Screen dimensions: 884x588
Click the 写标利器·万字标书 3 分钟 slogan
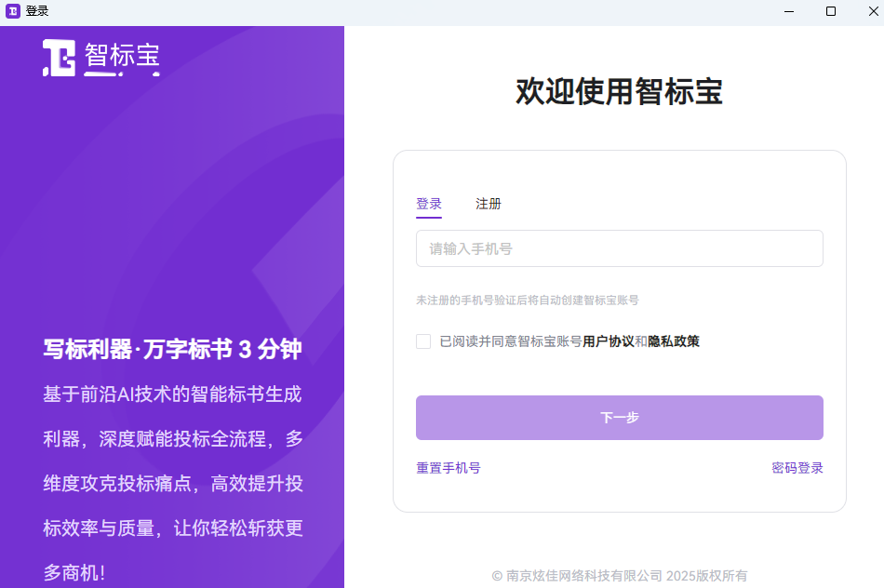click(172, 350)
